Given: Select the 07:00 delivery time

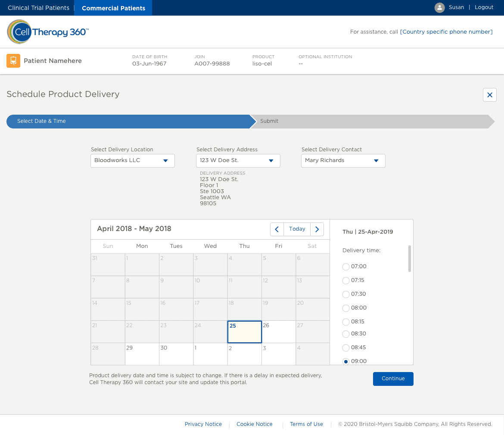Looking at the screenshot, I should [346, 267].
